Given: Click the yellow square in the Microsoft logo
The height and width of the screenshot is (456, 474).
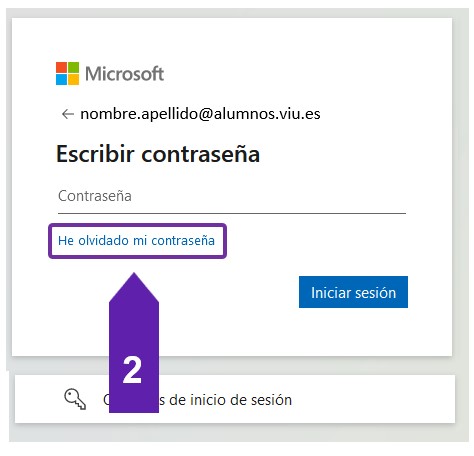Looking at the screenshot, I should (74, 80).
